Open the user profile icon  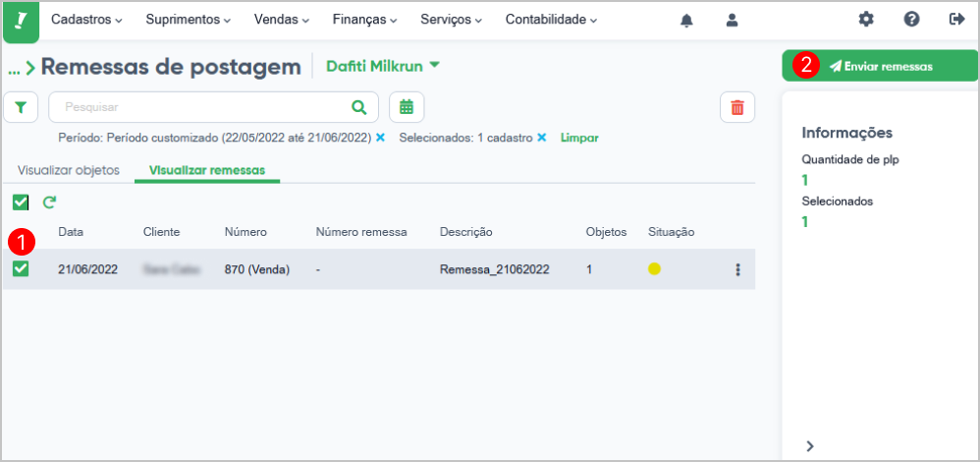[732, 20]
